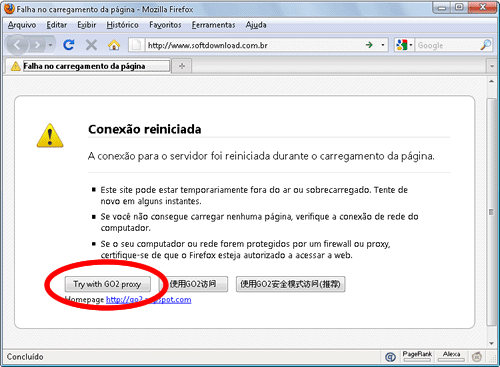Click the @ icon in the status bar
This screenshot has width=500, height=367.
(390, 357)
